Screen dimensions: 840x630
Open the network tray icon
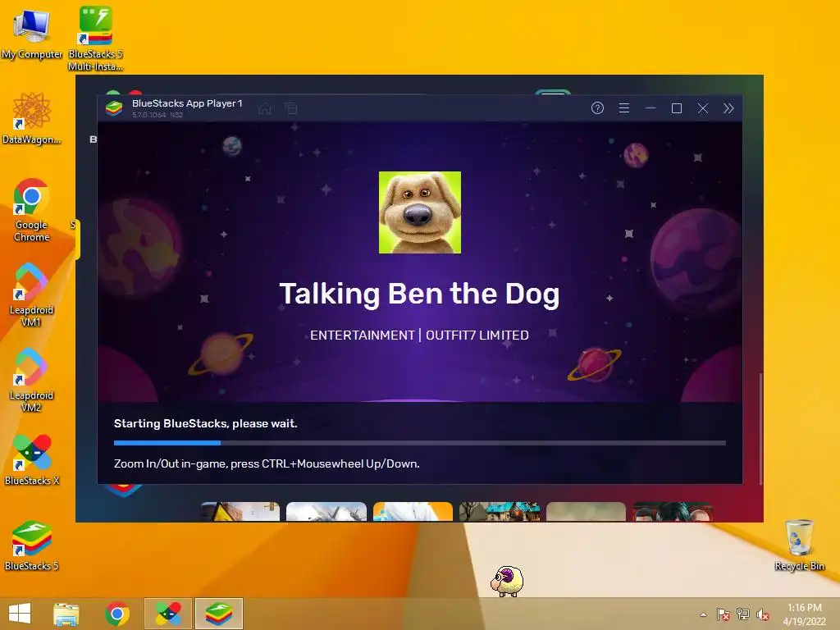pos(743,614)
